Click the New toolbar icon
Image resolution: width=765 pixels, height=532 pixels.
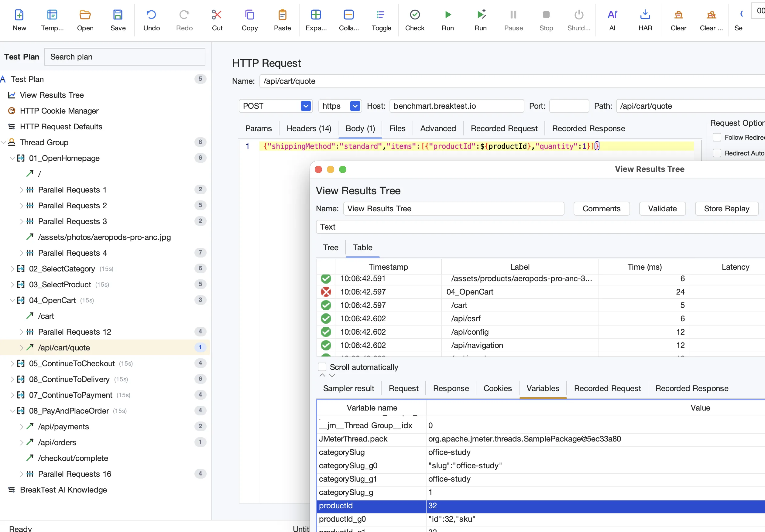(19, 15)
